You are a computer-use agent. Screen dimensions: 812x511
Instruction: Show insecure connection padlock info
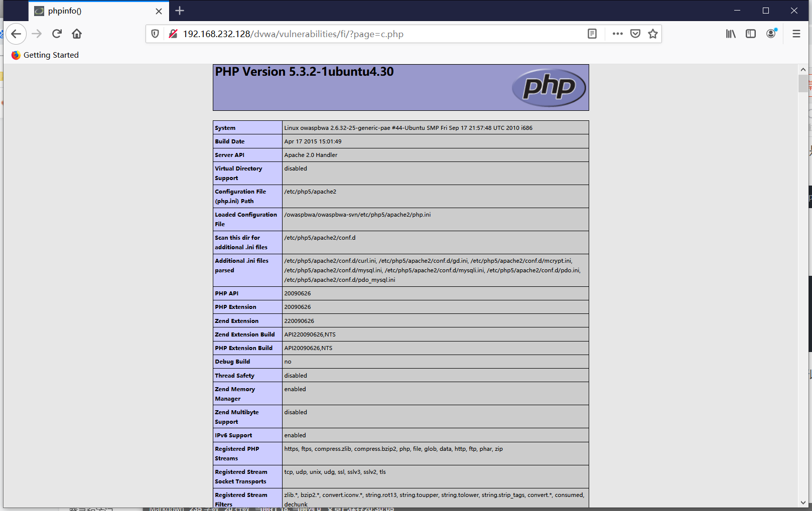click(x=173, y=34)
